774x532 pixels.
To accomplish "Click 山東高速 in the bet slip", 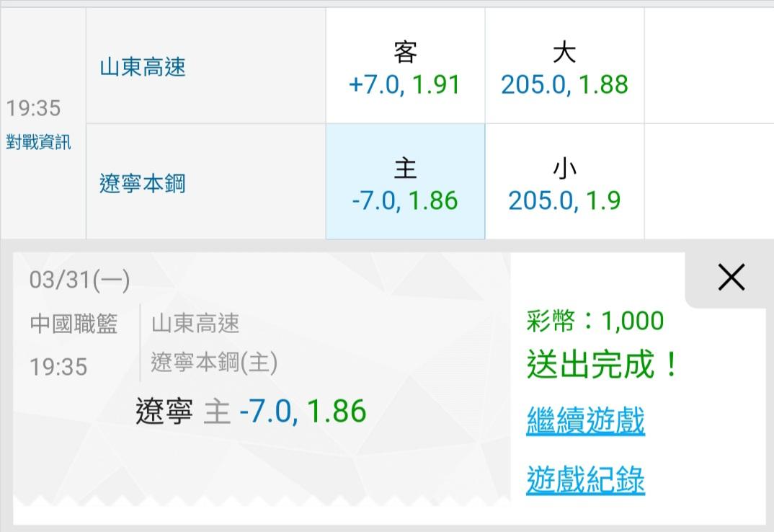I will [195, 324].
